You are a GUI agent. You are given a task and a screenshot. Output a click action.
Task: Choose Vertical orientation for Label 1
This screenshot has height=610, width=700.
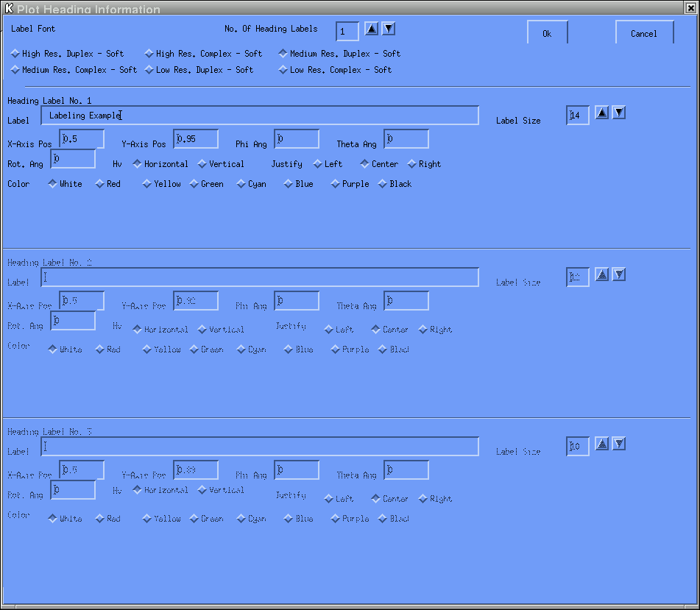[x=221, y=164]
